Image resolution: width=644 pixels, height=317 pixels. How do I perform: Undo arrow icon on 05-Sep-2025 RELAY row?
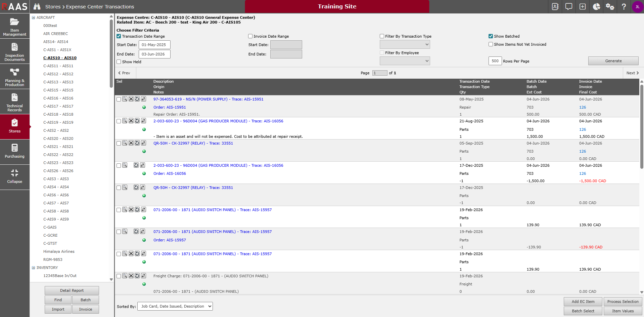pyautogui.click(x=137, y=143)
